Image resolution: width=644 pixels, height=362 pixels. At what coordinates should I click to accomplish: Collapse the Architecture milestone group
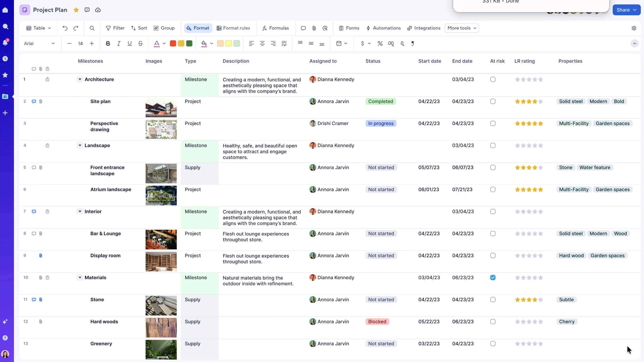[x=80, y=79]
